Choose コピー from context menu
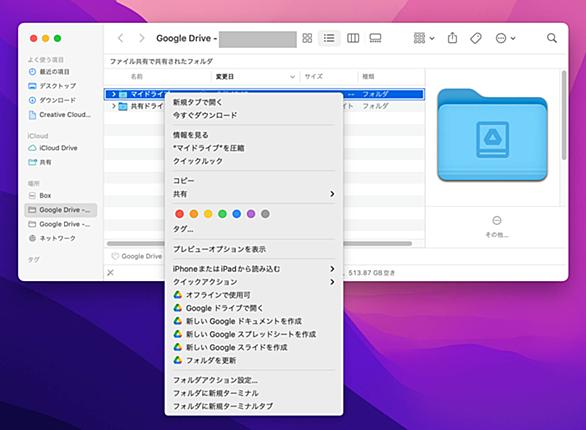Screen dimensions: 586x430 [253, 181]
